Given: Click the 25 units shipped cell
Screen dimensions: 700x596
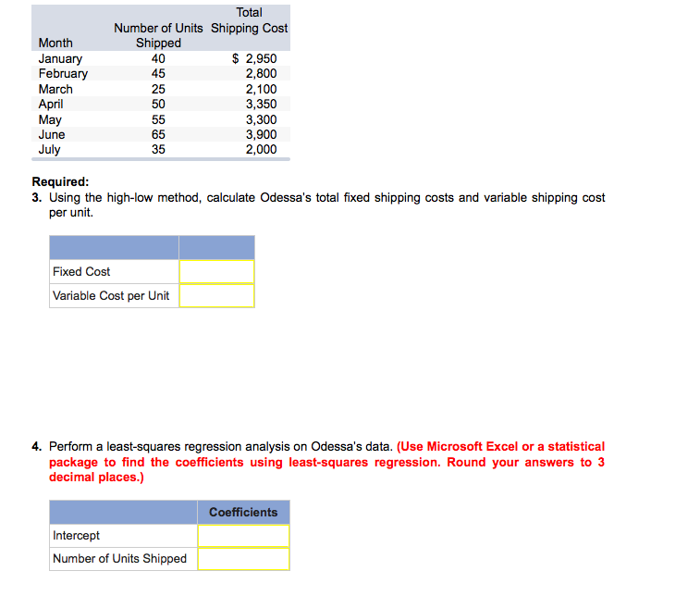Looking at the screenshot, I should click(158, 89).
